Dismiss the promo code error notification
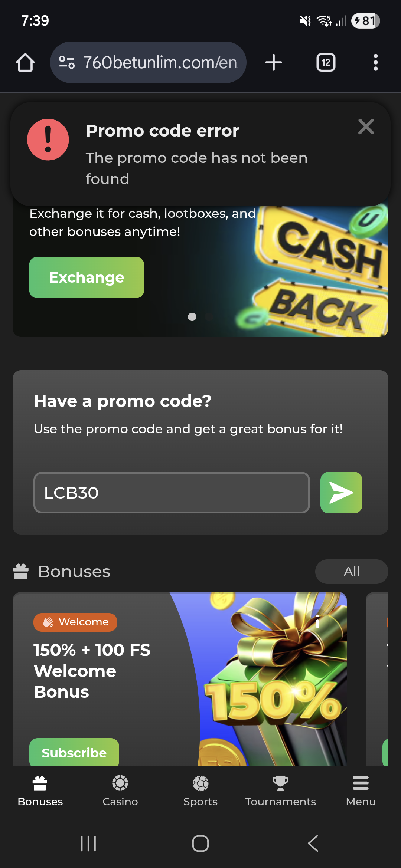 pyautogui.click(x=366, y=127)
